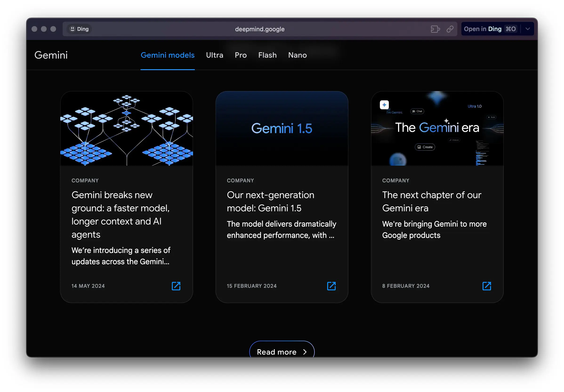The height and width of the screenshot is (392, 564).
Task: Click the Pro tab in navigation
Action: (x=240, y=55)
